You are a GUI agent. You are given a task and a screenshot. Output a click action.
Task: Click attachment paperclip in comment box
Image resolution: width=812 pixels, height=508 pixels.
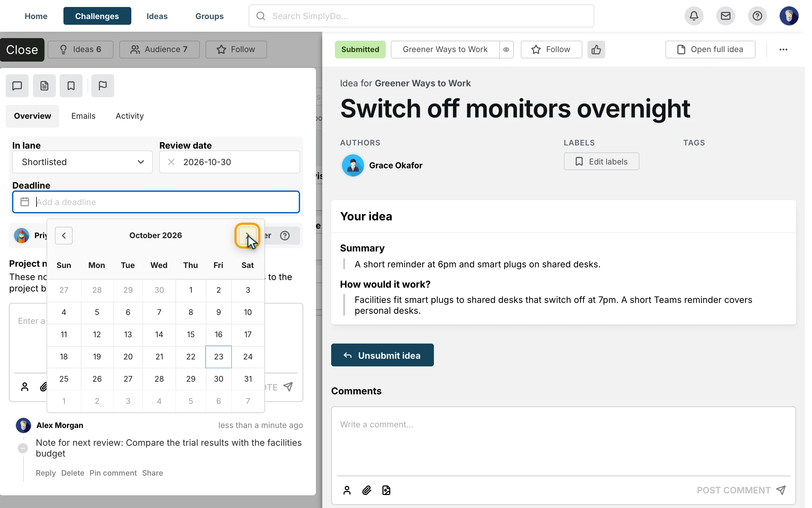[367, 490]
